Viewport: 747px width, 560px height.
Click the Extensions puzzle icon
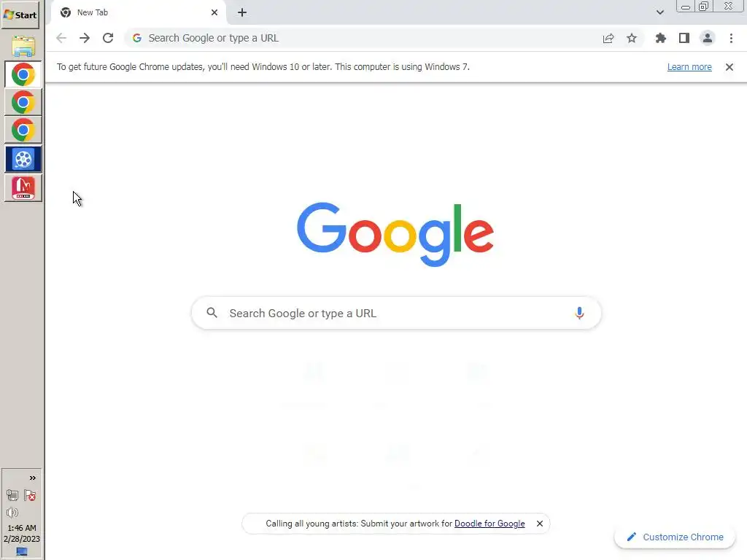660,38
